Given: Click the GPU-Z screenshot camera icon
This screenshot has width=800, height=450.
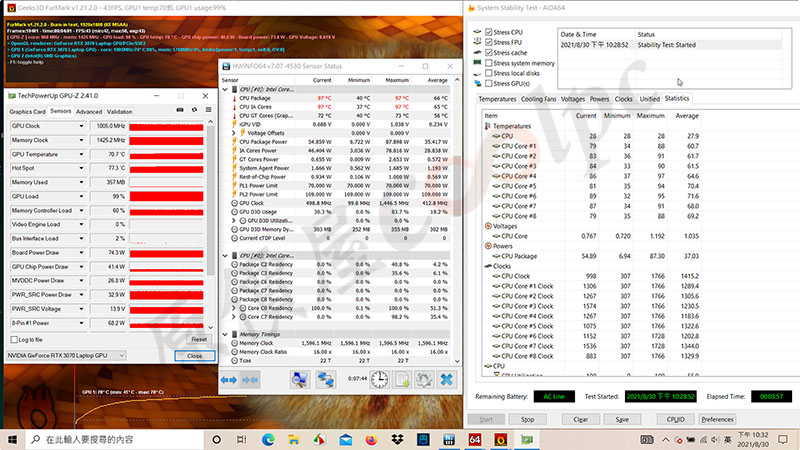Looking at the screenshot, I should click(x=180, y=110).
